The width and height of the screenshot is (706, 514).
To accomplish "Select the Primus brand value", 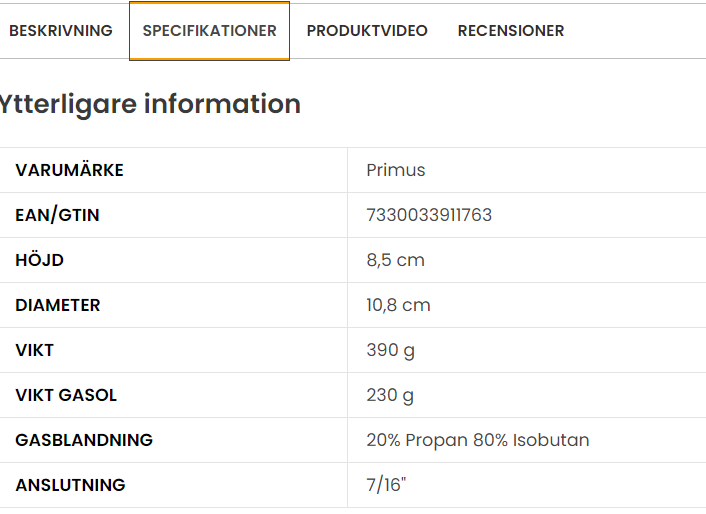I will tap(396, 170).
